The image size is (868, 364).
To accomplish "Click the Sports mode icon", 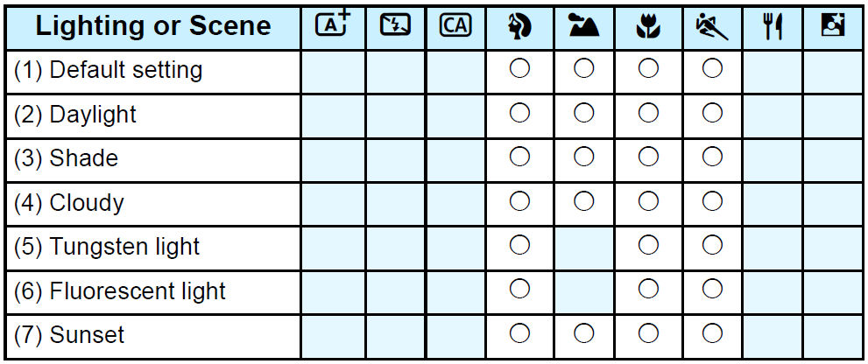I will click(x=712, y=26).
